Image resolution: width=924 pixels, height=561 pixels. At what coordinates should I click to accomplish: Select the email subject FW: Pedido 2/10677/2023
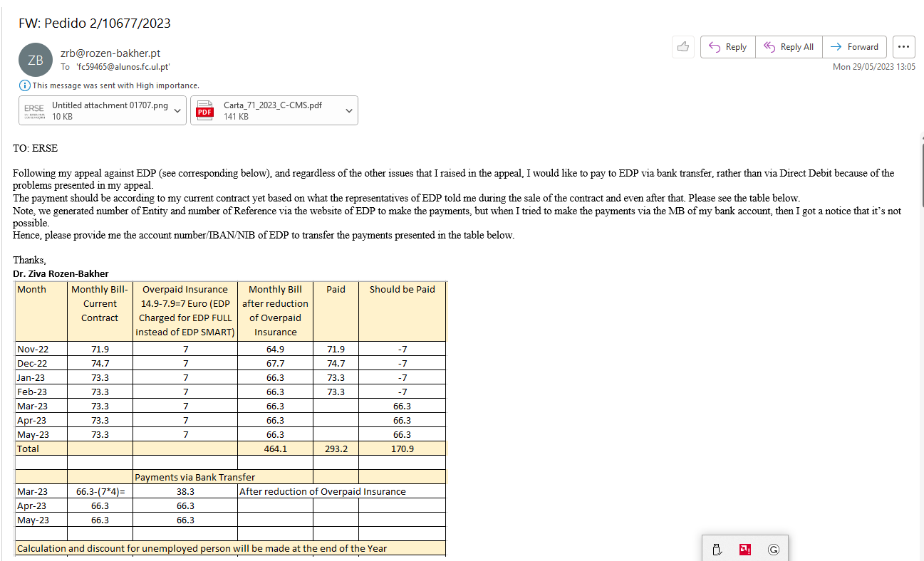(95, 23)
